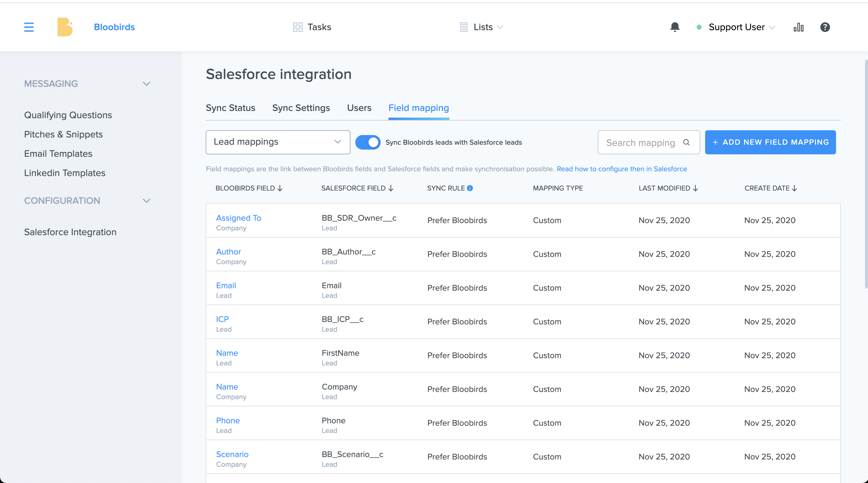Sort by Last Modified arrow
868x483 pixels.
pyautogui.click(x=695, y=188)
